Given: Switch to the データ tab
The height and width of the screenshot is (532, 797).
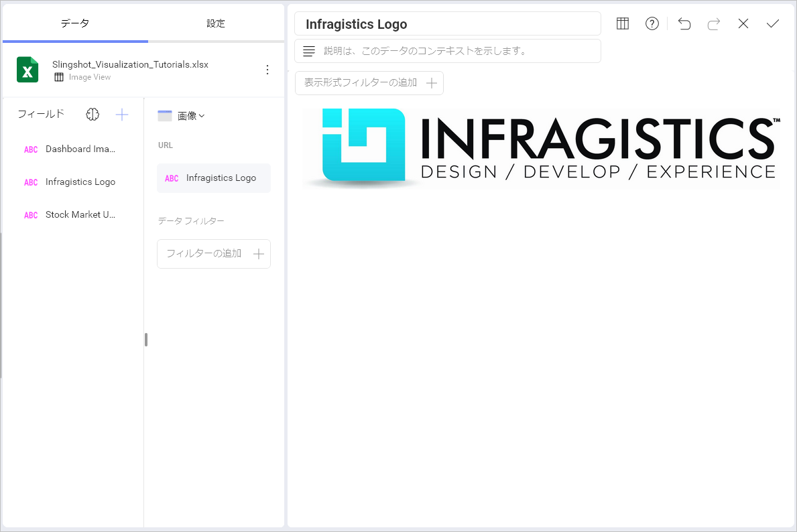Looking at the screenshot, I should [75, 23].
